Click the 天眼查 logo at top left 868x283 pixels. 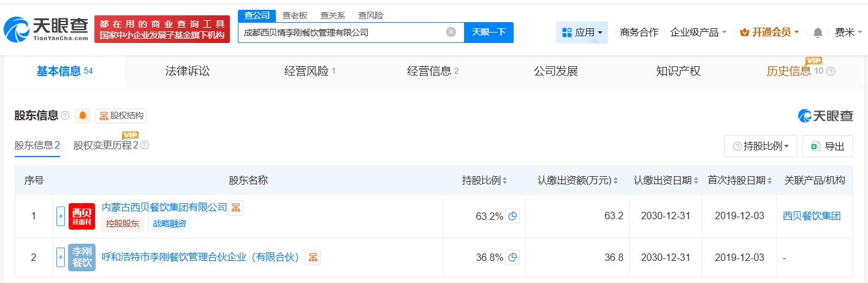coord(43,28)
